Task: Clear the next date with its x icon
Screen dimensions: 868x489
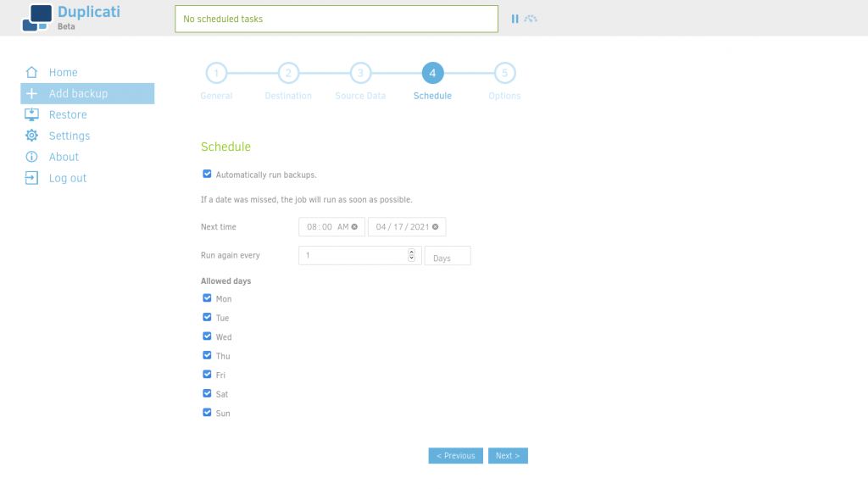Action: (x=435, y=227)
